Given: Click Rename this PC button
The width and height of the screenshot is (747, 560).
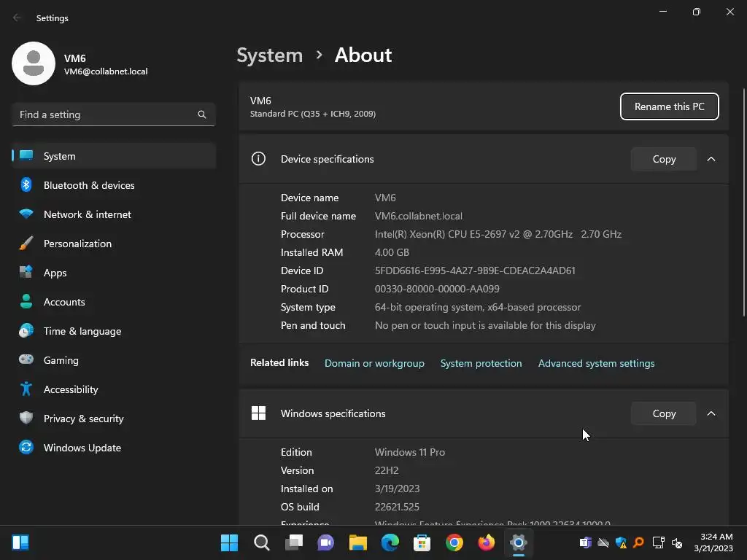Looking at the screenshot, I should point(670,106).
